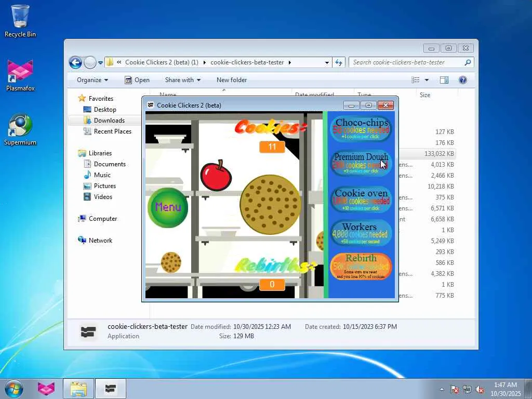Click application icon in details pane
This screenshot has height=399, width=532.
point(88,332)
